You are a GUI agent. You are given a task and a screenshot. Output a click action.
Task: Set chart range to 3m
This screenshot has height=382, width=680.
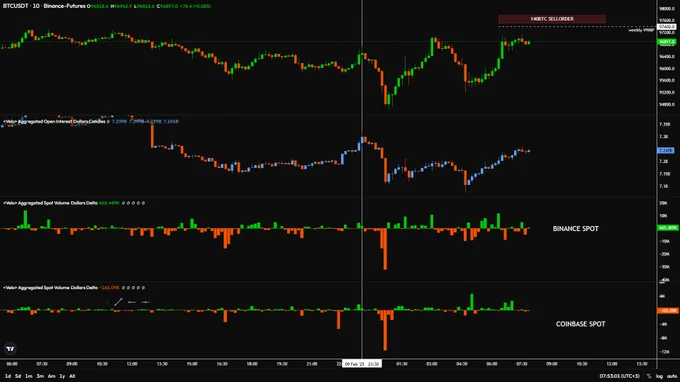[x=40, y=376]
